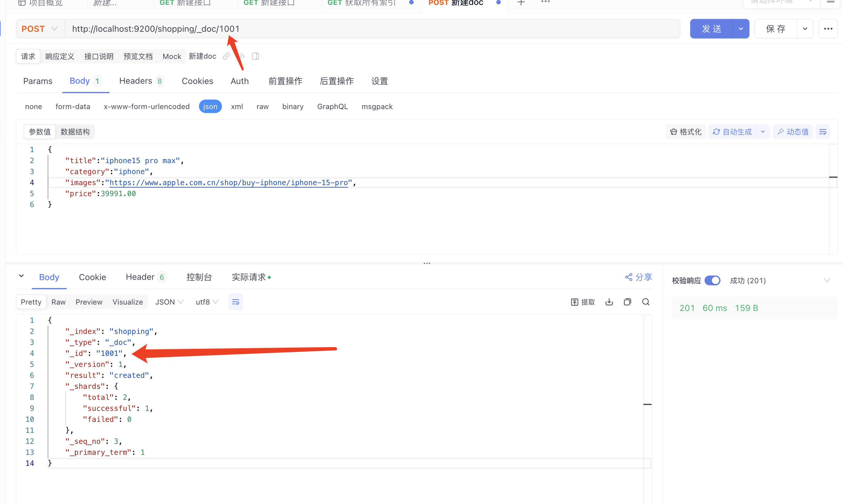
Task: Open the tab overflow ellipsis menu
Action: coord(545,2)
